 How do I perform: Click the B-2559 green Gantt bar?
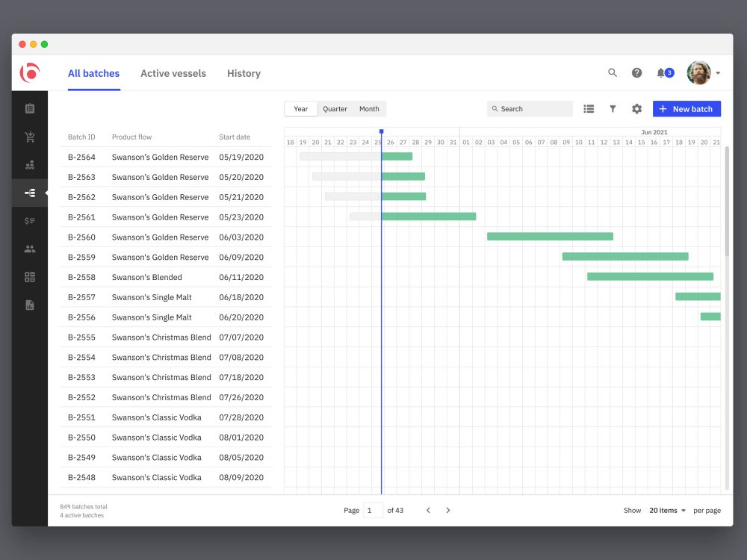(625, 256)
